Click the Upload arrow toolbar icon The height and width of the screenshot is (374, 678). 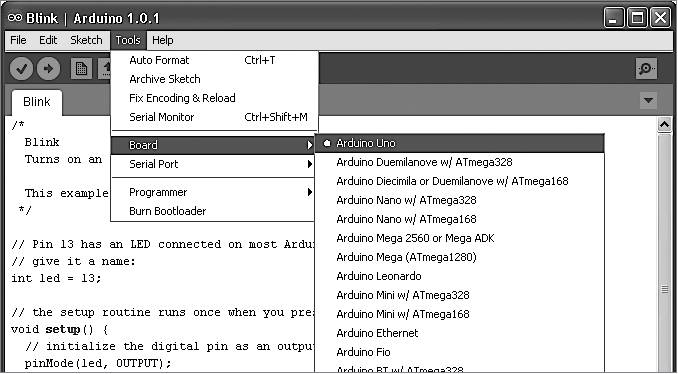click(x=48, y=69)
